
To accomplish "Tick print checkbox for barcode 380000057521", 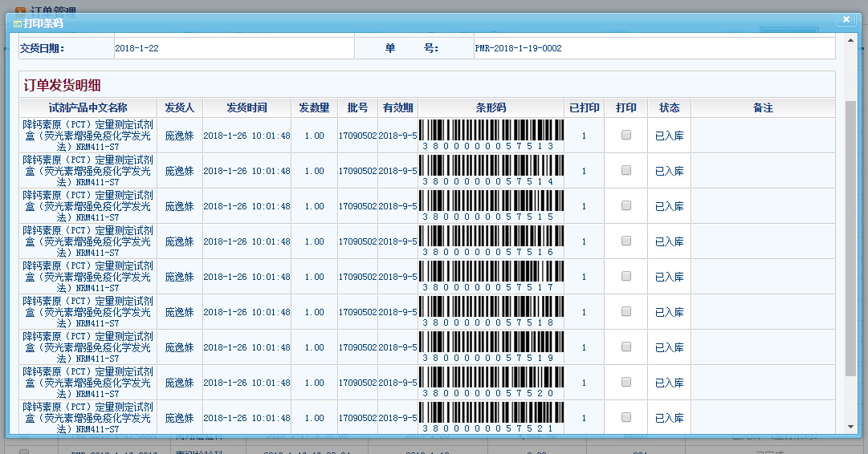I will coord(626,417).
